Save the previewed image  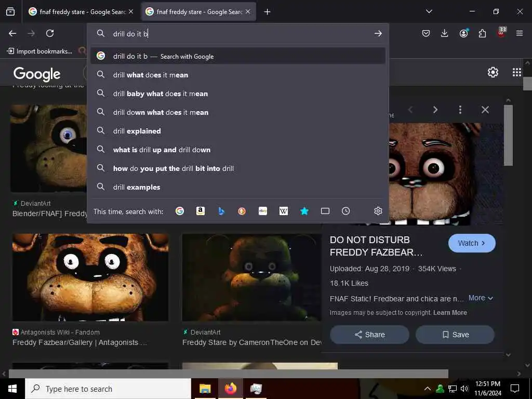pyautogui.click(x=455, y=335)
